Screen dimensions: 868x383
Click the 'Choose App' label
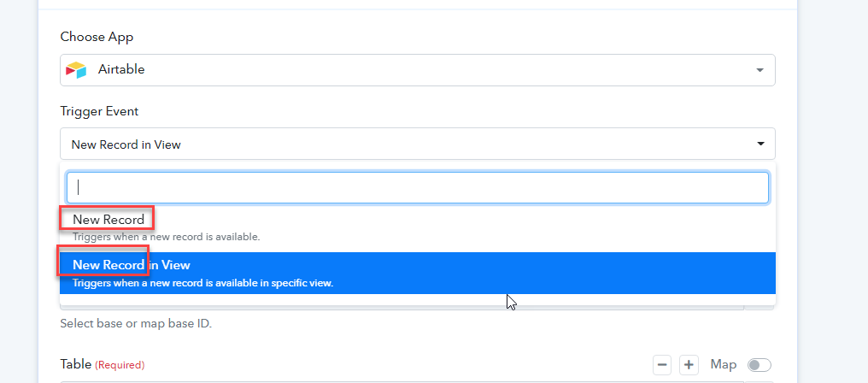97,37
